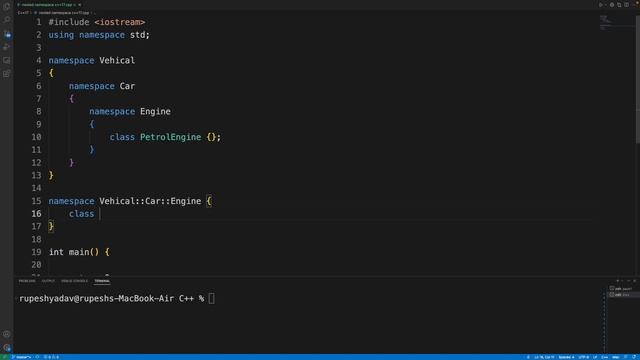Open the Extensions view in activity bar
640x360 pixels.
[7, 74]
